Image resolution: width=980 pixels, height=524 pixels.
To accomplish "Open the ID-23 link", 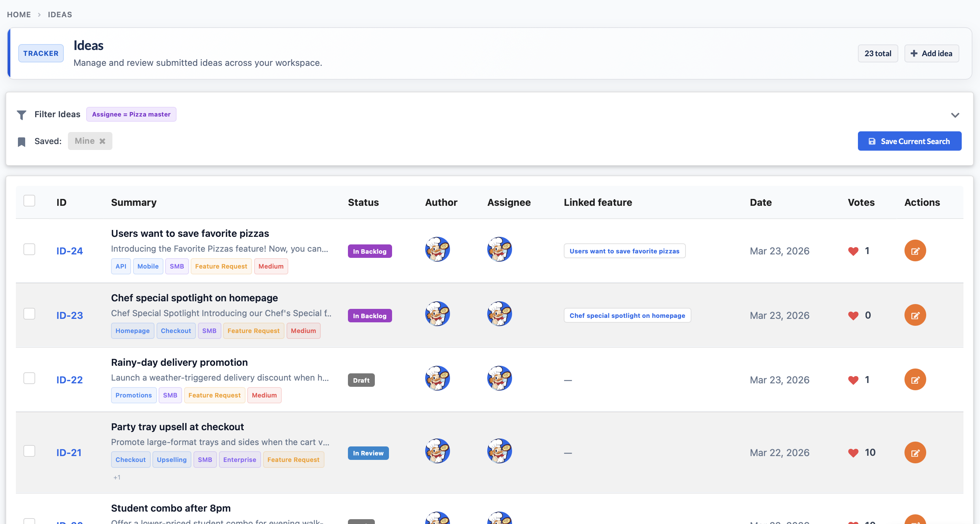I will pyautogui.click(x=70, y=316).
